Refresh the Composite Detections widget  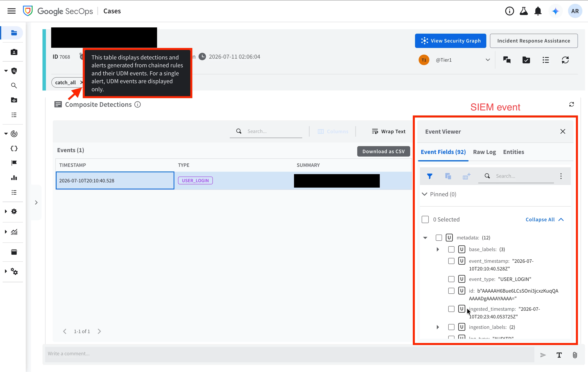pos(571,104)
